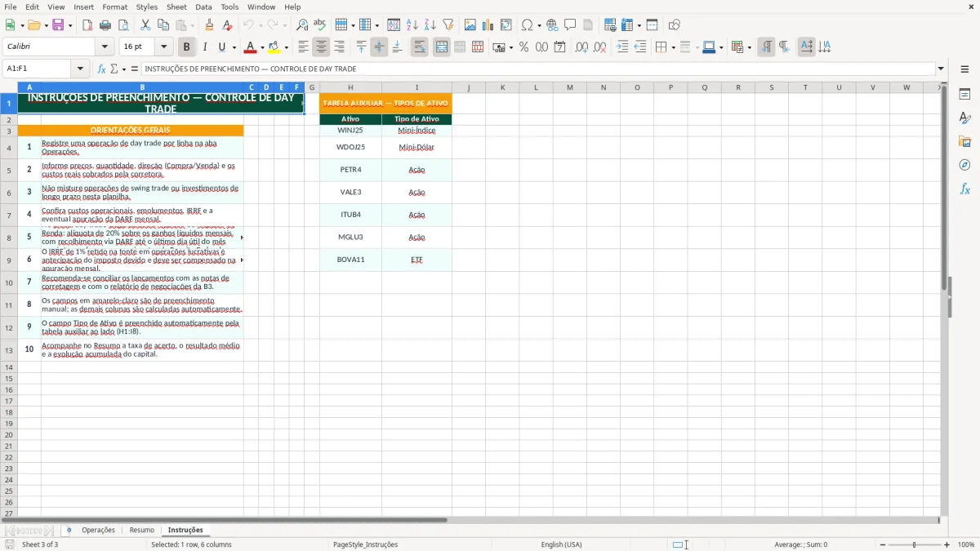Click the Insert Comment icon
This screenshot has width=980, height=551.
click(x=570, y=25)
